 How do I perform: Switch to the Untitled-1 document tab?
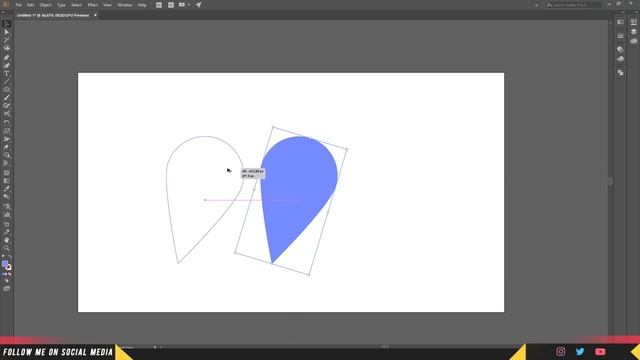(53, 15)
